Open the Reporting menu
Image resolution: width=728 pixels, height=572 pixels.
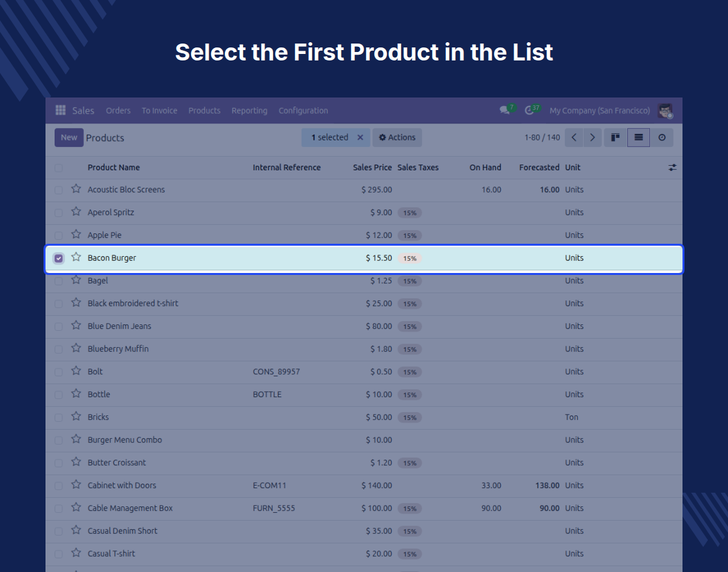[x=250, y=110]
